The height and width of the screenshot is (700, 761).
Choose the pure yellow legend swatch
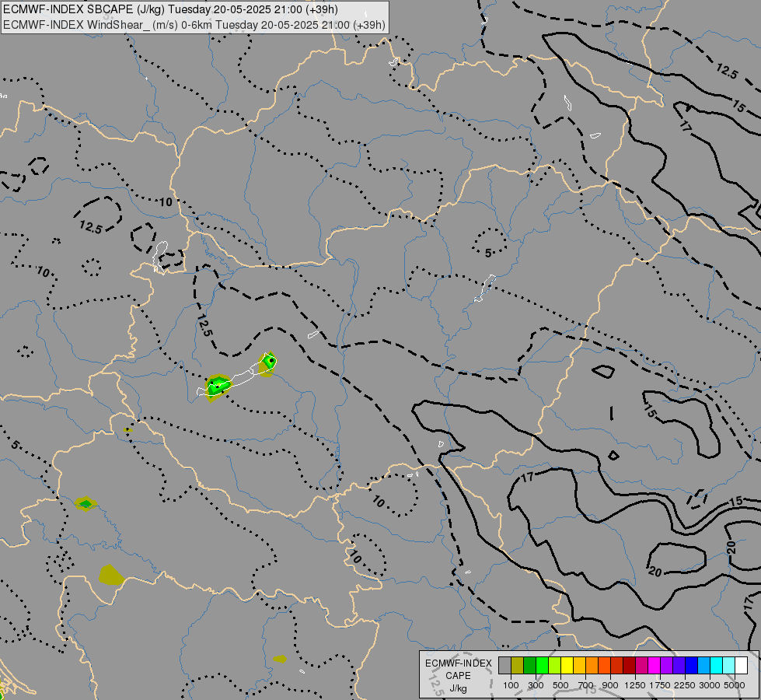[567, 665]
